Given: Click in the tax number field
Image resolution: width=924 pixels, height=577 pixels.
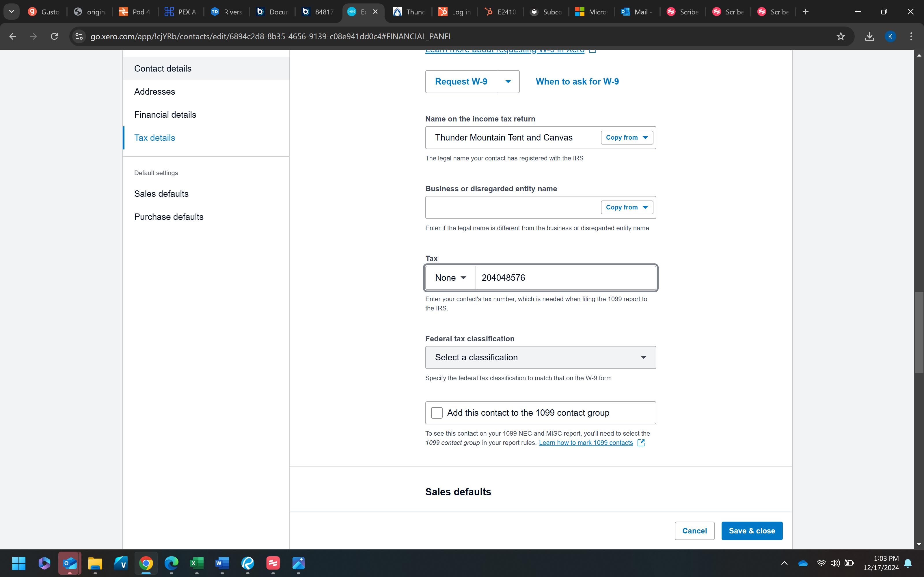Looking at the screenshot, I should pyautogui.click(x=565, y=278).
